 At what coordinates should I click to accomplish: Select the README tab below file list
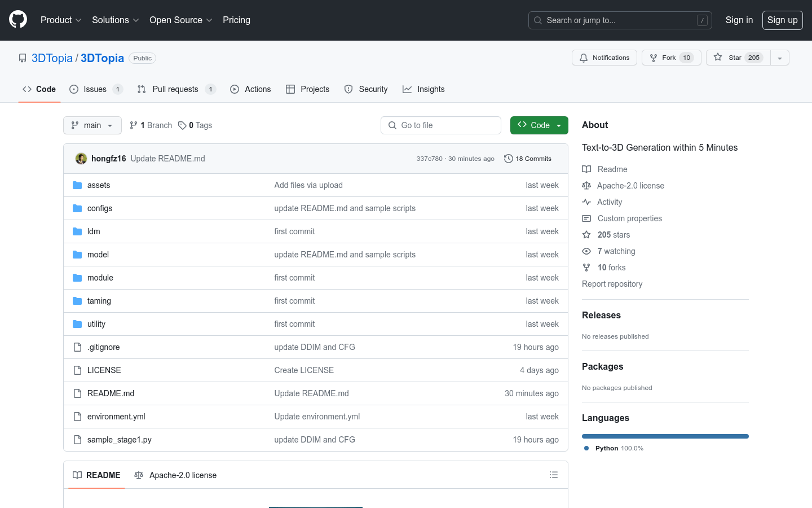click(96, 475)
